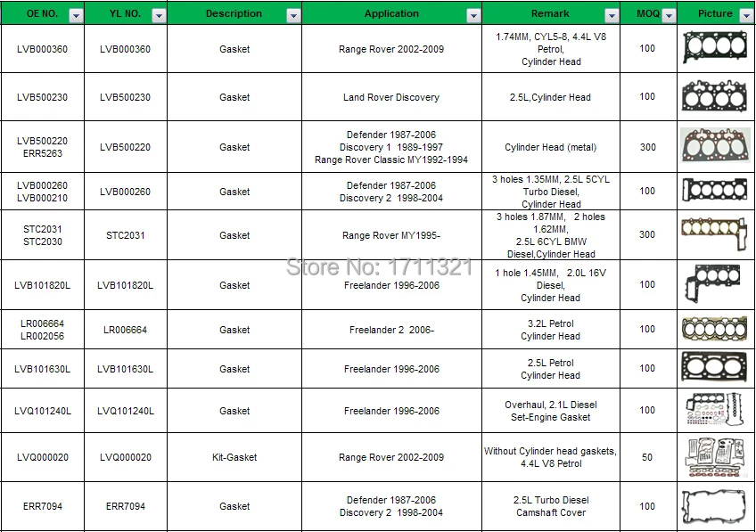The image size is (756, 532).
Task: Open the Description column filter dropdown
Action: [293, 16]
